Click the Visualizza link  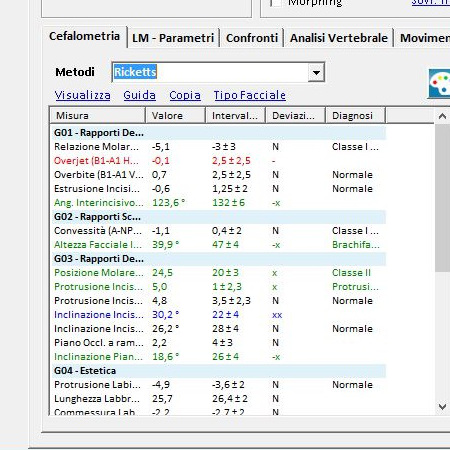(x=82, y=95)
